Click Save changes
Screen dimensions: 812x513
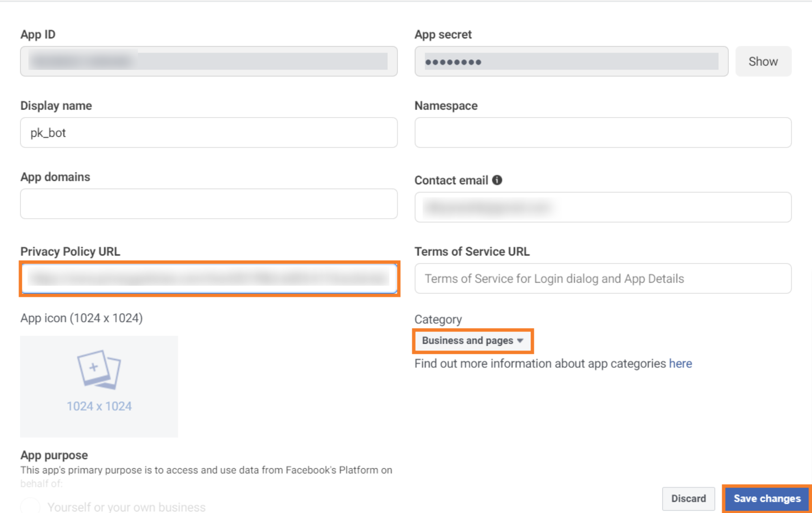pyautogui.click(x=767, y=498)
